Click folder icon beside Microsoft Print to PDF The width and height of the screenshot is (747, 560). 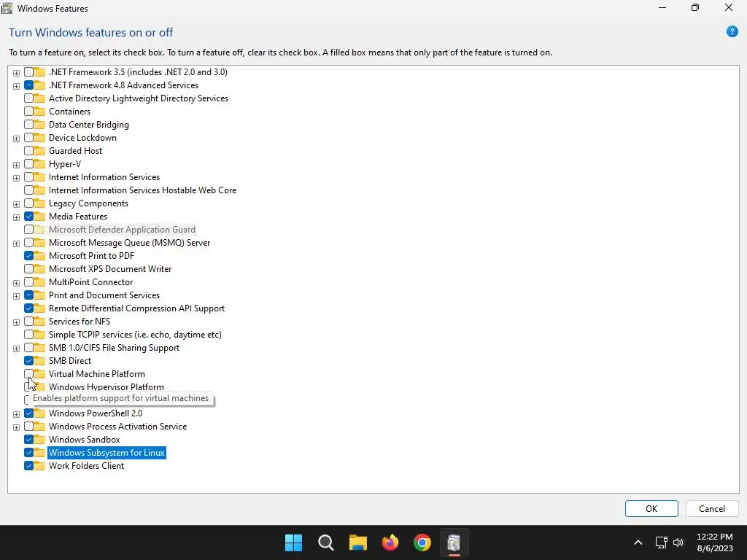[x=39, y=256]
